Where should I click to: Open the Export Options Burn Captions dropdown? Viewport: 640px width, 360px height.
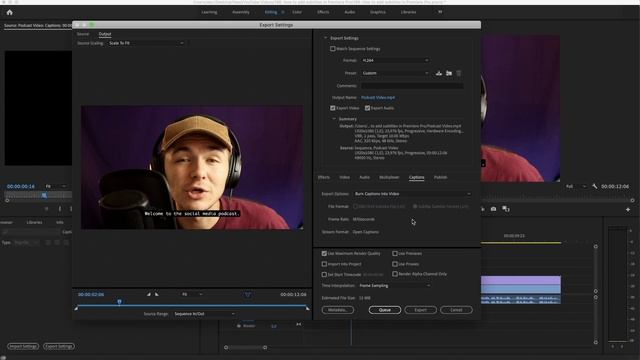click(412, 194)
